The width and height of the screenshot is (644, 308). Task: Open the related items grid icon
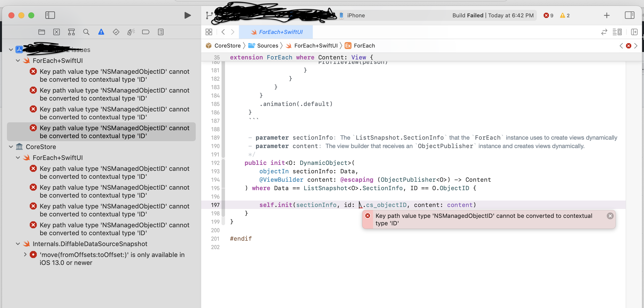(209, 32)
